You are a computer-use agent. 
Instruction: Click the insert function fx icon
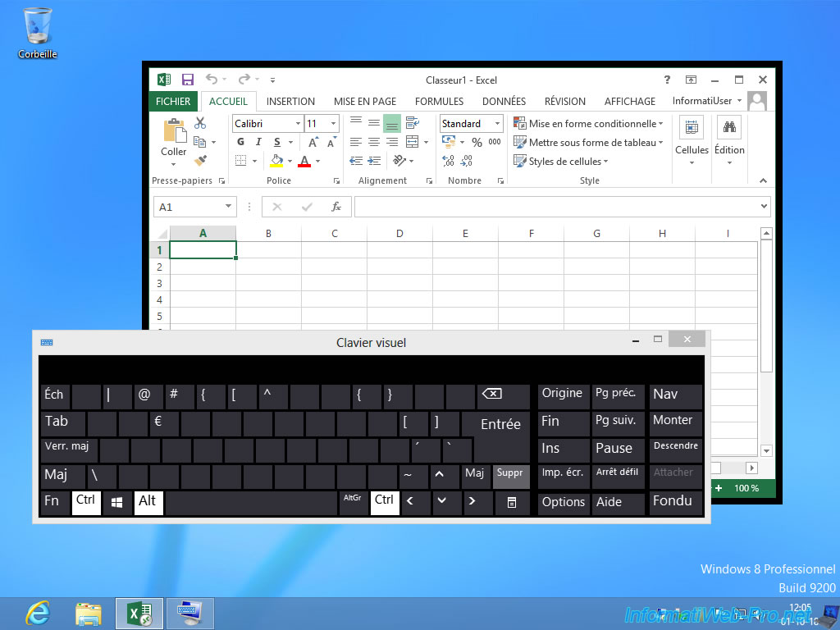pyautogui.click(x=336, y=207)
